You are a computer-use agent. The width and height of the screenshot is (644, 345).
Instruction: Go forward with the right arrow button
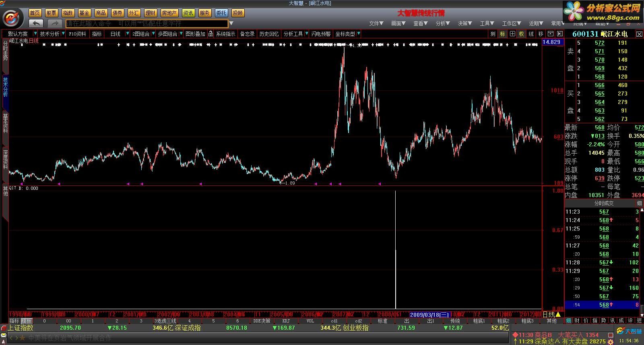click(x=55, y=23)
